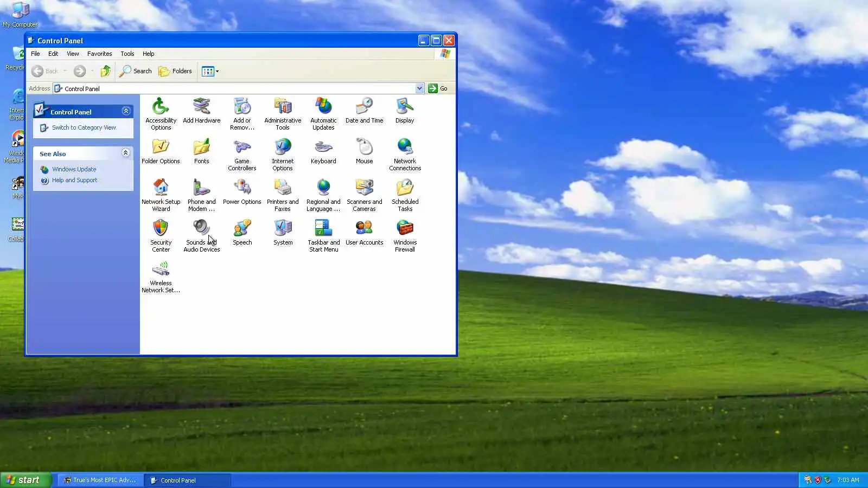Switch to True's Most EPIC Adv taskbar window
This screenshot has width=868, height=488.
tap(100, 480)
